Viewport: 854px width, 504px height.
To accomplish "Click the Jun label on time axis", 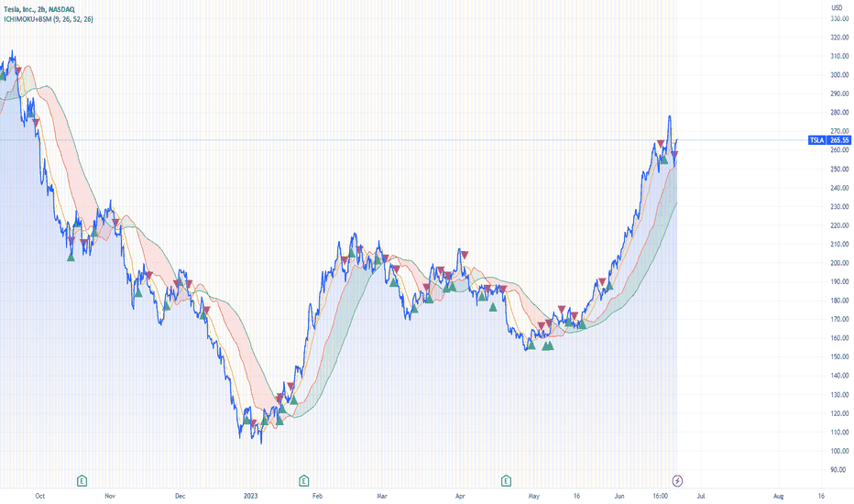I will click(619, 496).
